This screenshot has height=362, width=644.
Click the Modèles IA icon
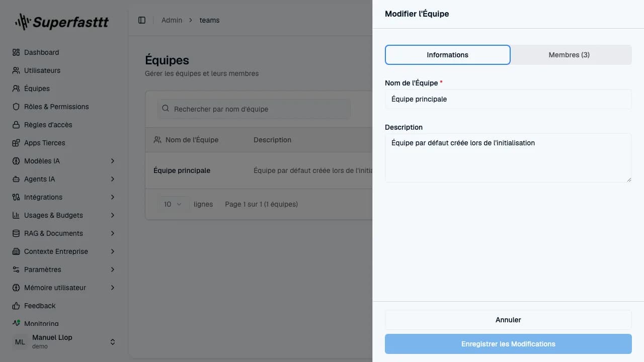(x=16, y=161)
